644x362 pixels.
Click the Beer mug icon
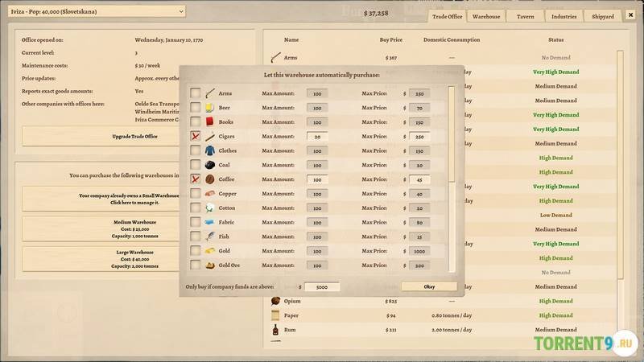(209, 108)
